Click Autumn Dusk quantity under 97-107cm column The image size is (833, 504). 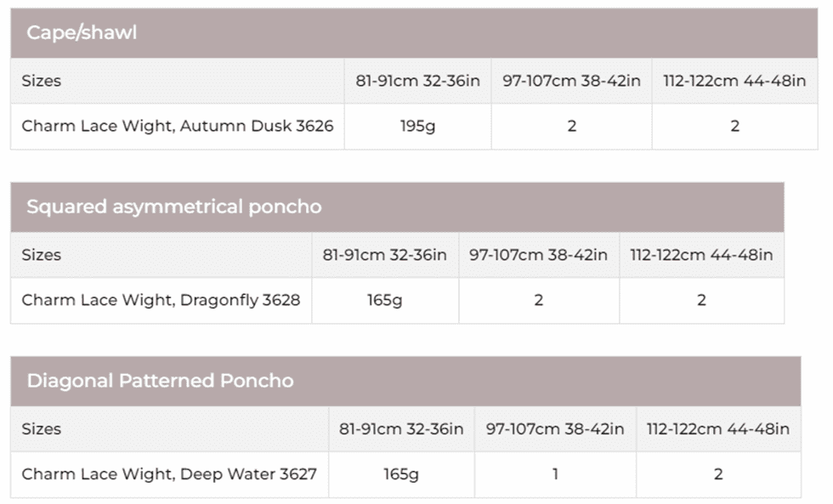point(571,126)
